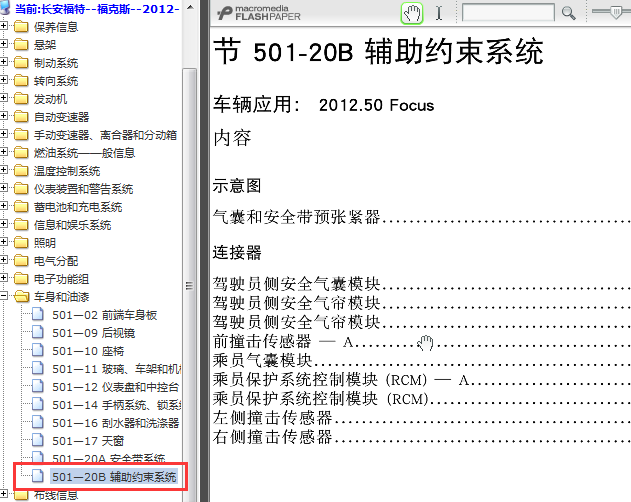Click the 信息和娱乐系统 folder icon
This screenshot has width=631, height=502.
pyautogui.click(x=21, y=225)
